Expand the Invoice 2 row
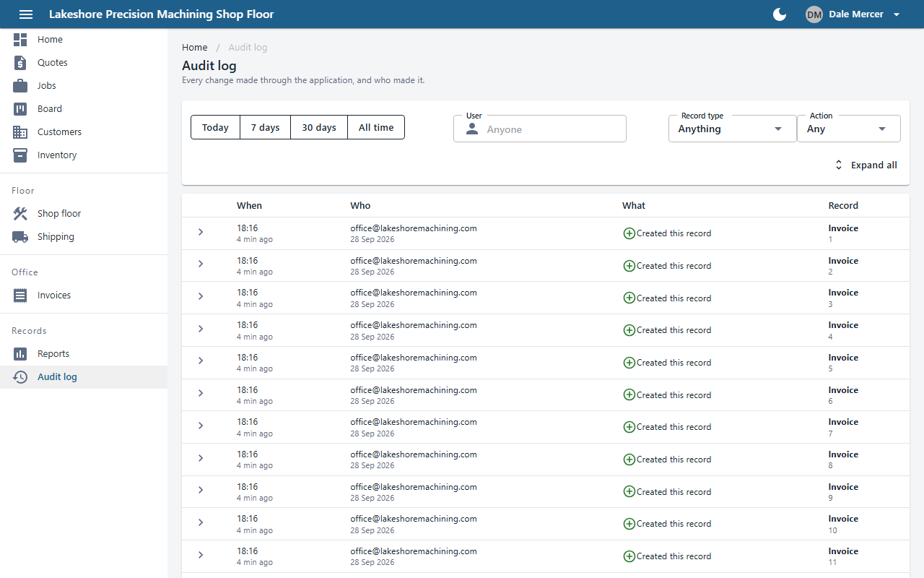924x578 pixels. 201,264
